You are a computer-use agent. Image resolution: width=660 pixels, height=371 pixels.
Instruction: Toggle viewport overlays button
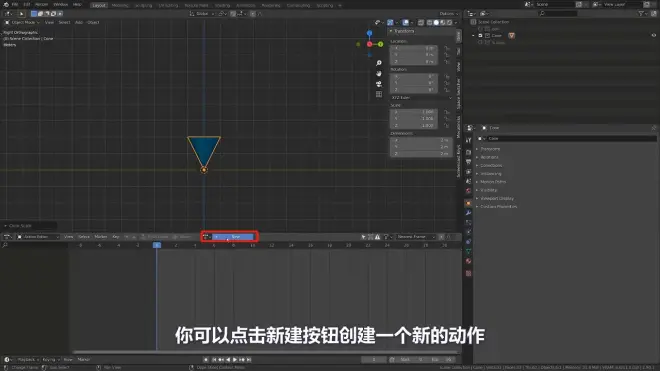tap(405, 22)
